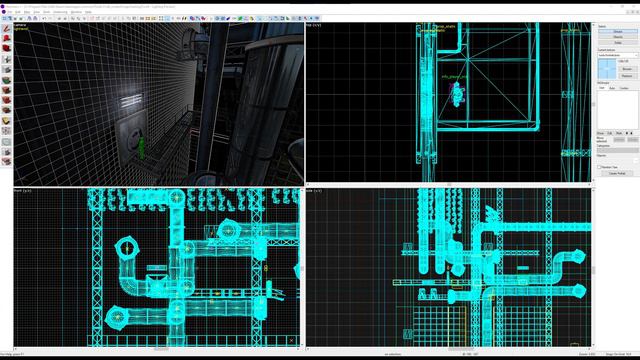Click the camera viewport label
Viewport: 640px width, 360px height.
20,25
